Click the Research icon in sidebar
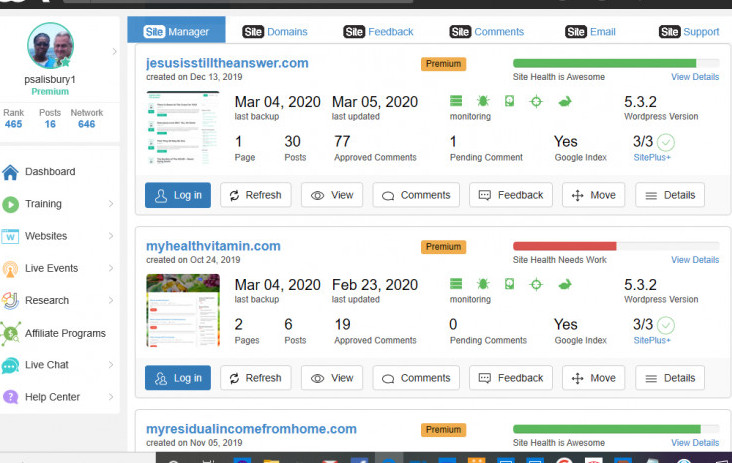 pos(10,301)
